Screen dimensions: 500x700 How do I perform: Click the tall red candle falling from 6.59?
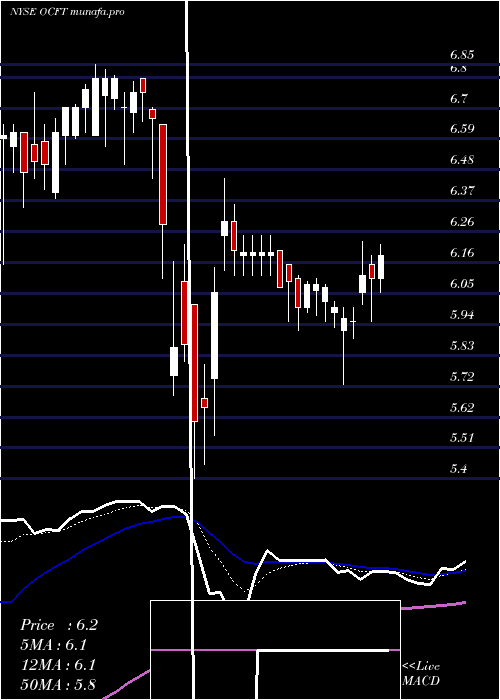click(x=163, y=175)
